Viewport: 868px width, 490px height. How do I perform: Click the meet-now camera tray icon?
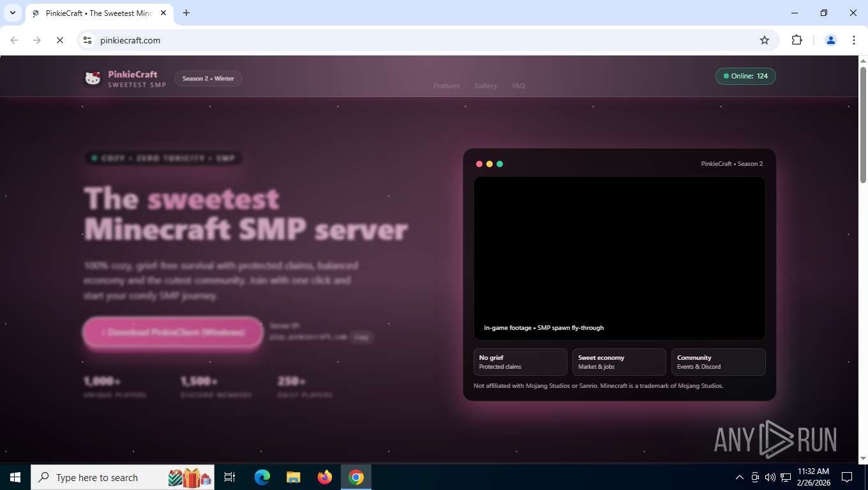[x=755, y=477]
